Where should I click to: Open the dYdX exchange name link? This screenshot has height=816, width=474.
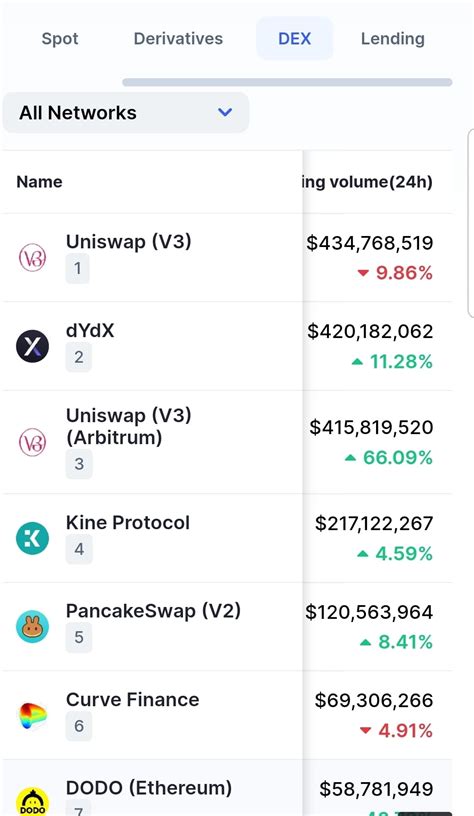(x=90, y=330)
